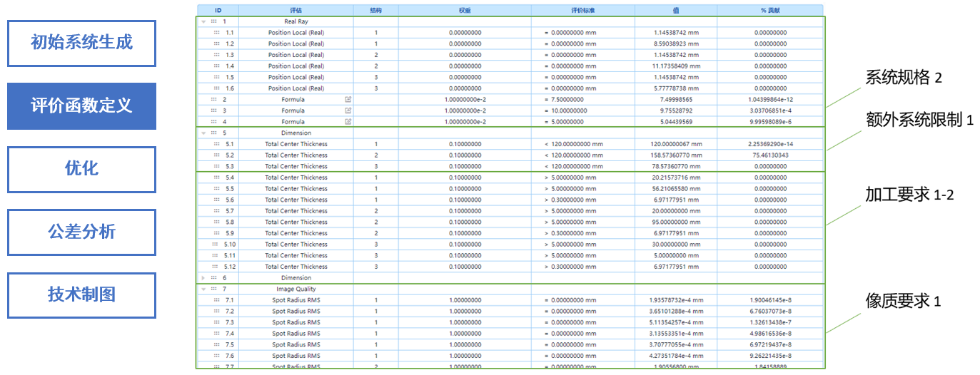
Task: Click the 权重 column header
Action: tap(464, 10)
